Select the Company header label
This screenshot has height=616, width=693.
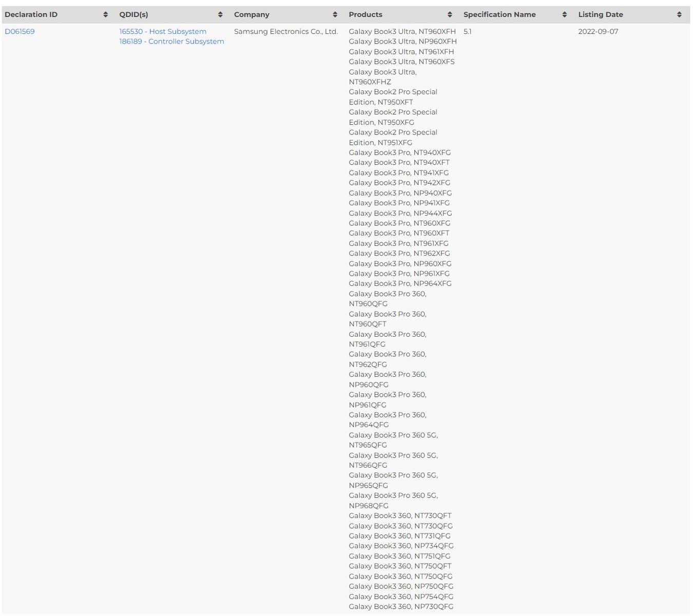point(252,15)
